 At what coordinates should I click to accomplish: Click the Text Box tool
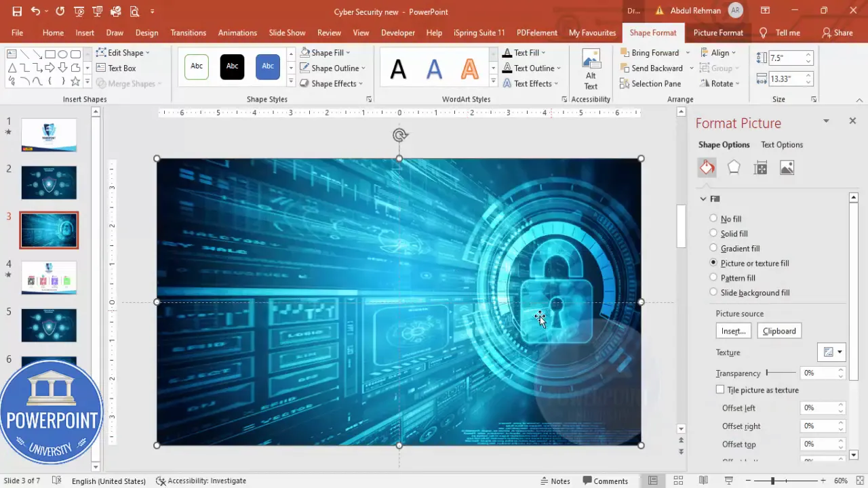coord(116,68)
